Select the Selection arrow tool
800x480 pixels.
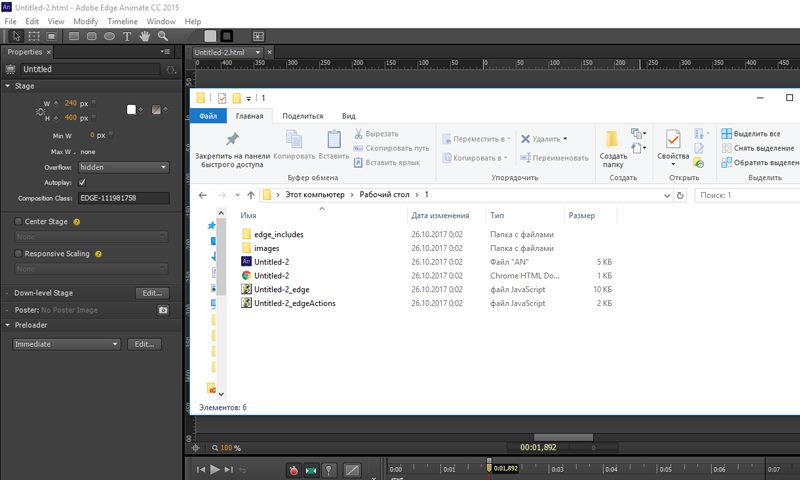(16, 36)
